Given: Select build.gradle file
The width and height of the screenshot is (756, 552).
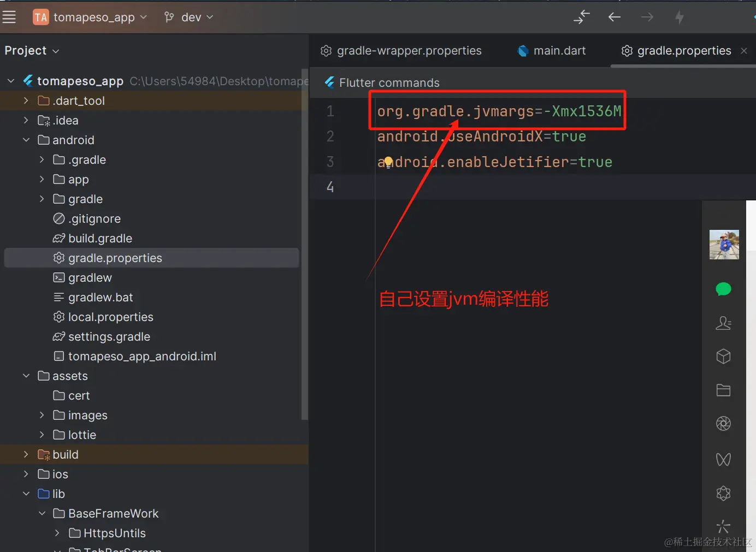Looking at the screenshot, I should pyautogui.click(x=92, y=238).
